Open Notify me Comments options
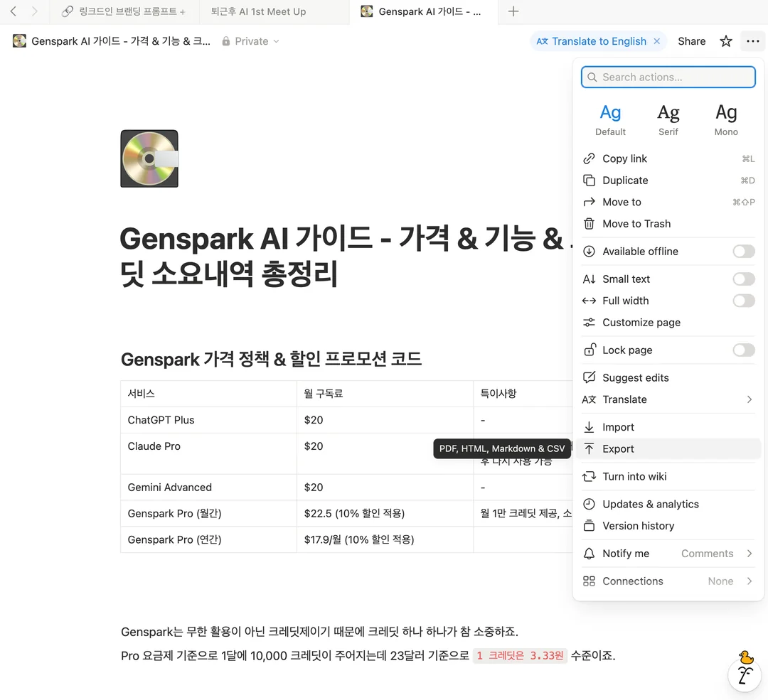The height and width of the screenshot is (700, 768). 668,553
